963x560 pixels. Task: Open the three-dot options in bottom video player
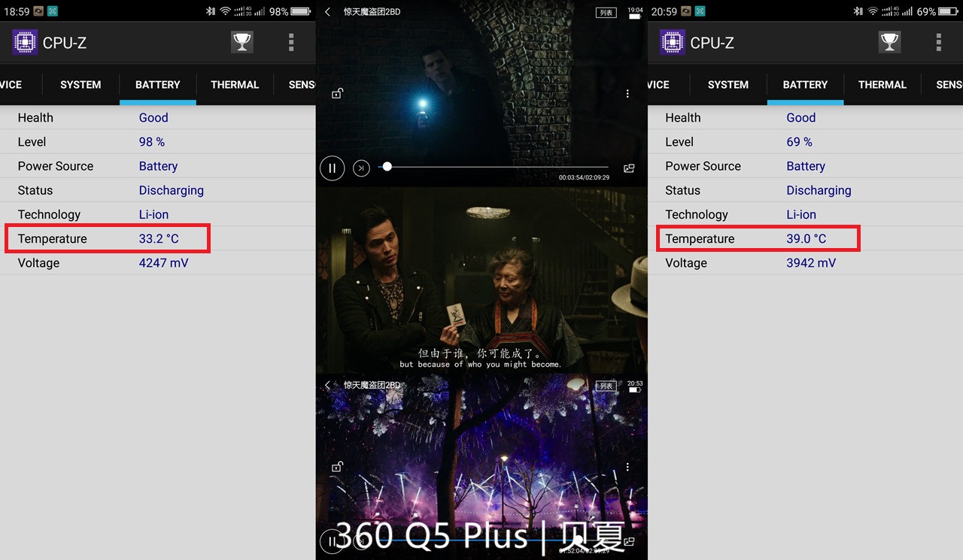[x=627, y=467]
